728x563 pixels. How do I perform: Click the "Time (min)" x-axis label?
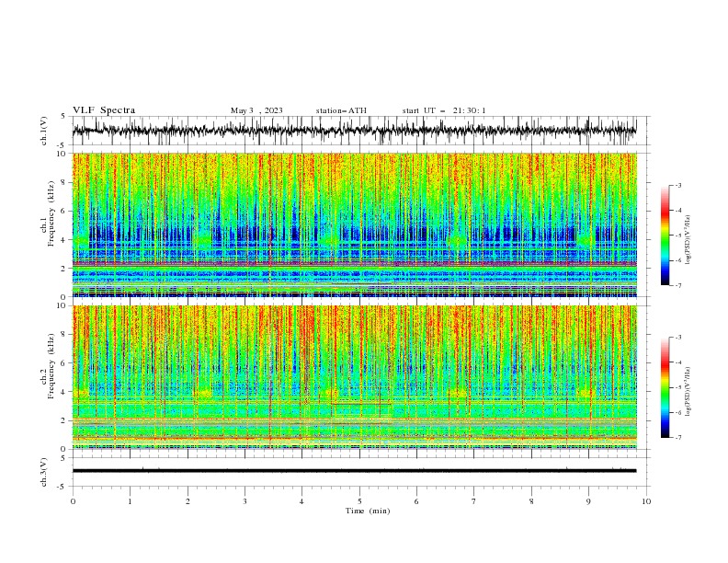tap(368, 511)
